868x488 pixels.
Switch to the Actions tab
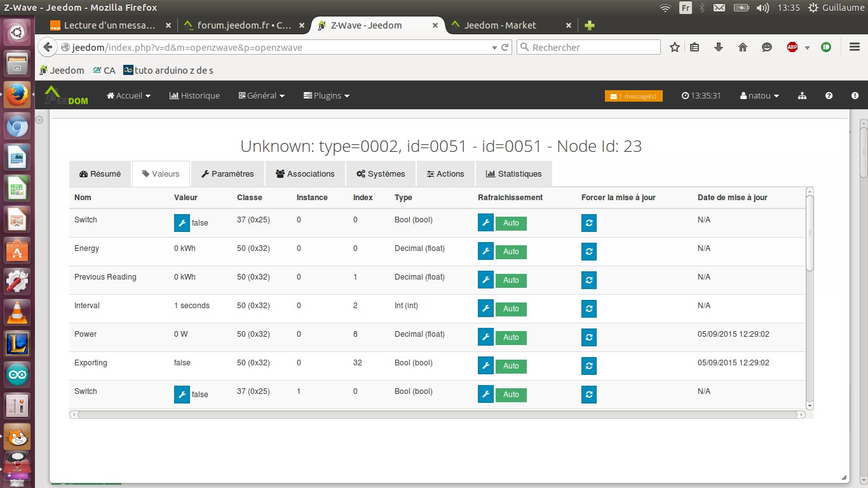point(445,173)
